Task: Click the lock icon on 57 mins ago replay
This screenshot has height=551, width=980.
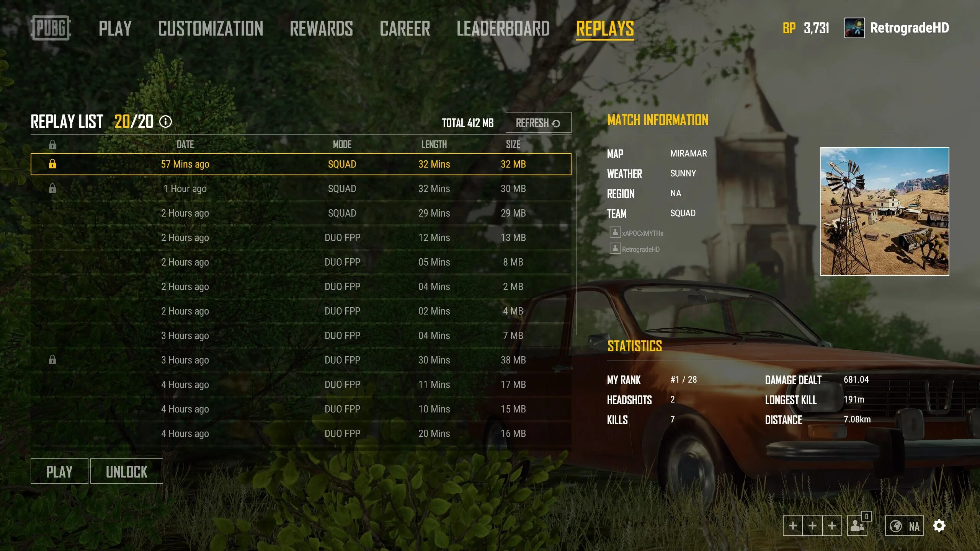Action: tap(52, 163)
